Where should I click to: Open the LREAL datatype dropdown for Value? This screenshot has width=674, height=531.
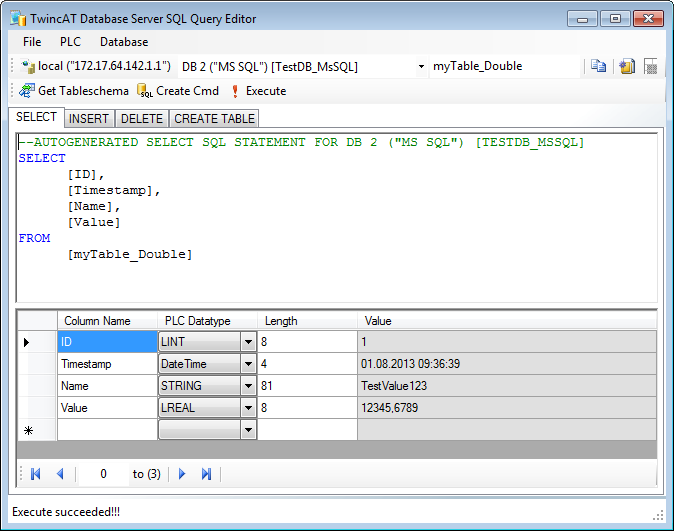248,408
